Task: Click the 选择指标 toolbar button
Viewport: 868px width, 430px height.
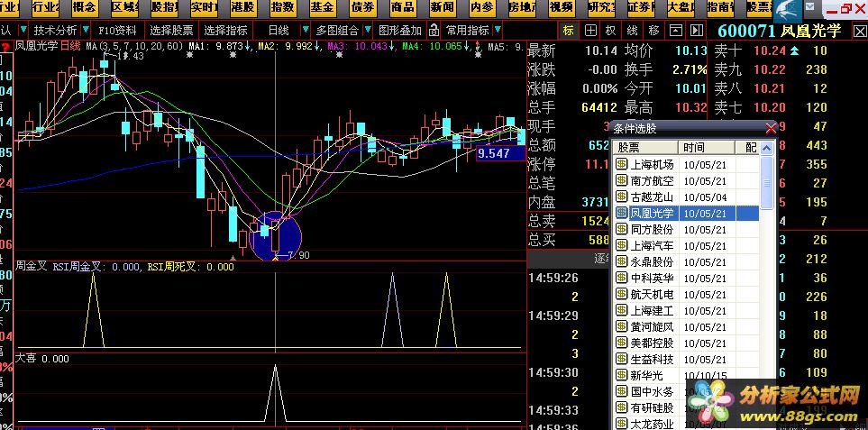Action: [225, 30]
